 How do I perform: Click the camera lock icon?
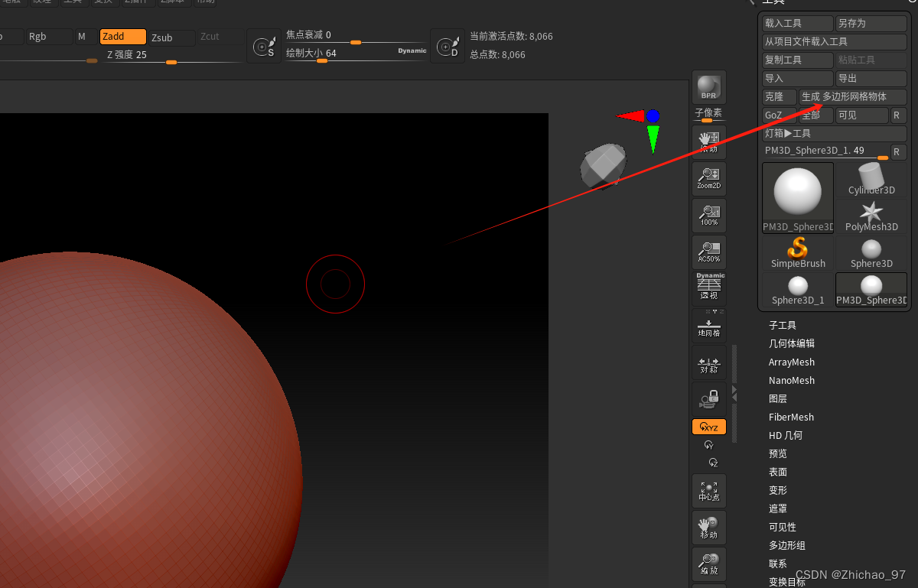[709, 399]
